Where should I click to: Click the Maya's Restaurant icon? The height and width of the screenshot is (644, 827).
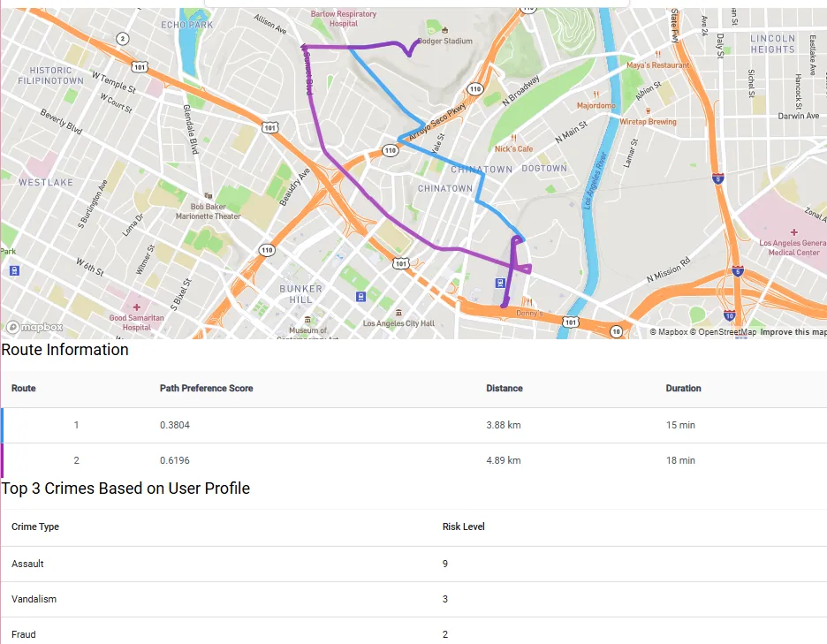pos(657,54)
